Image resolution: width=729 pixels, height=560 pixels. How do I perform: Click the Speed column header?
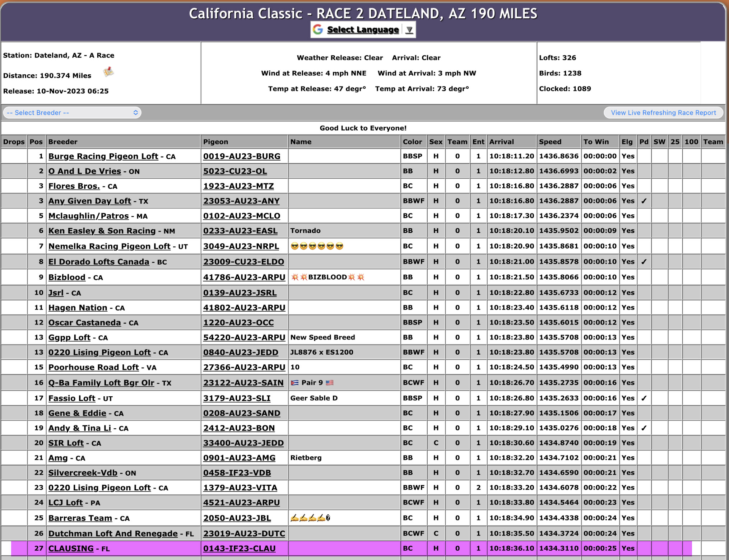pos(550,142)
